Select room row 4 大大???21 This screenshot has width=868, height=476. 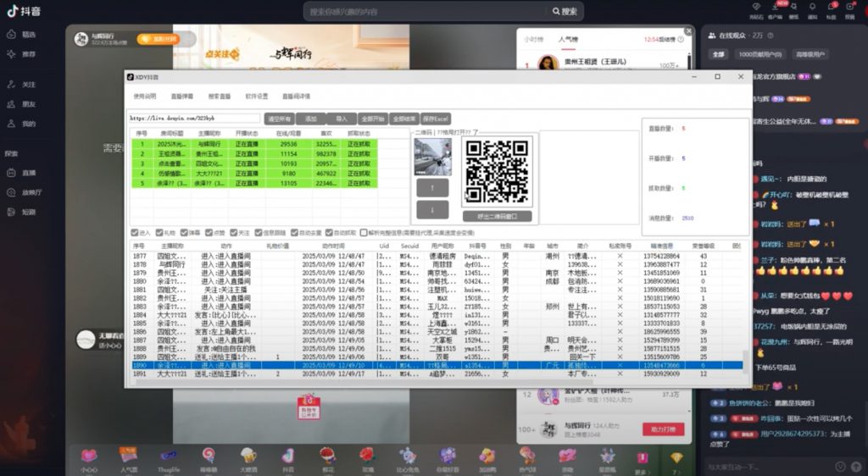point(254,174)
